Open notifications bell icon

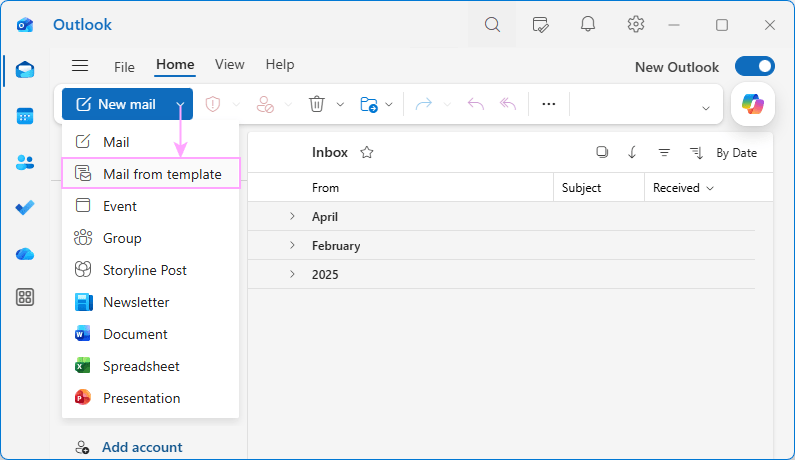pos(588,24)
